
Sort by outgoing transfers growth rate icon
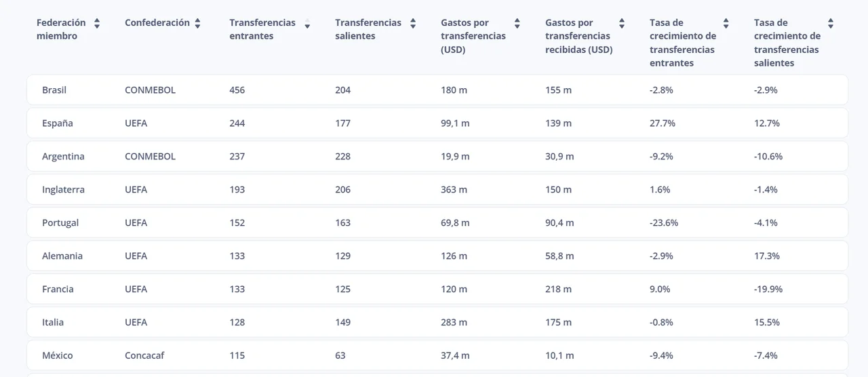pos(831,23)
